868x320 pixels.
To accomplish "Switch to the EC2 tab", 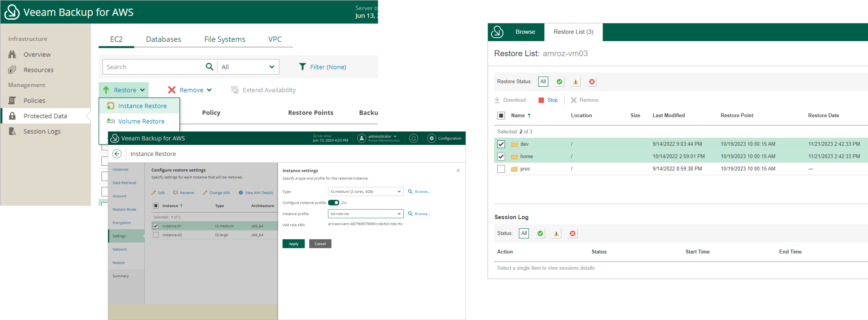I will point(116,39).
